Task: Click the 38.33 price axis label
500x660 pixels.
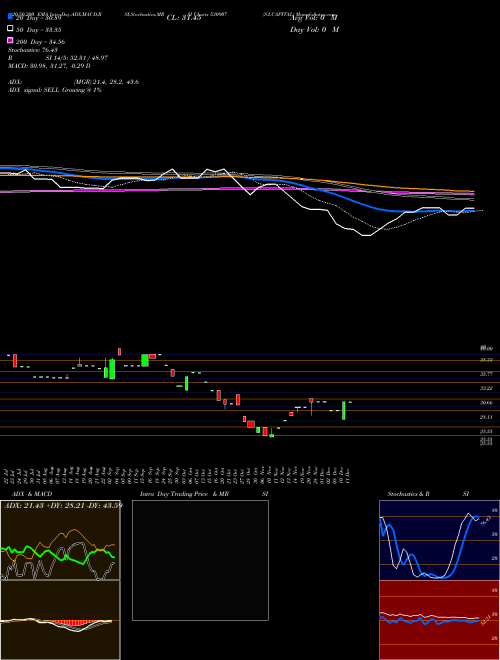Action: [487, 360]
